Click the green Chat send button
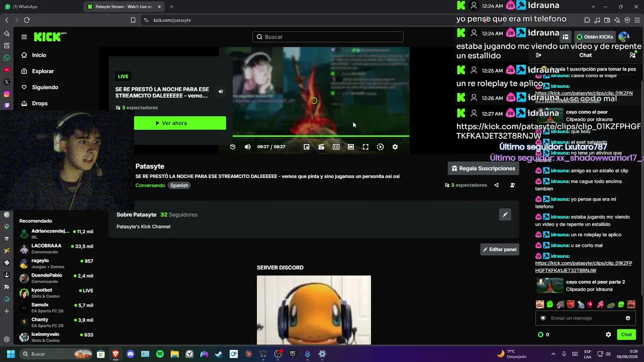Image resolution: width=644 pixels, height=362 pixels. coord(626,335)
